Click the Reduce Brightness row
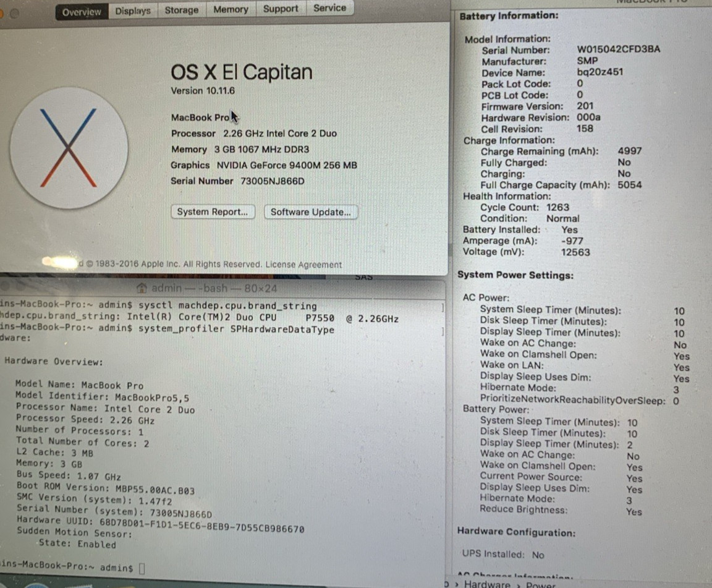712x588 pixels. click(x=561, y=510)
